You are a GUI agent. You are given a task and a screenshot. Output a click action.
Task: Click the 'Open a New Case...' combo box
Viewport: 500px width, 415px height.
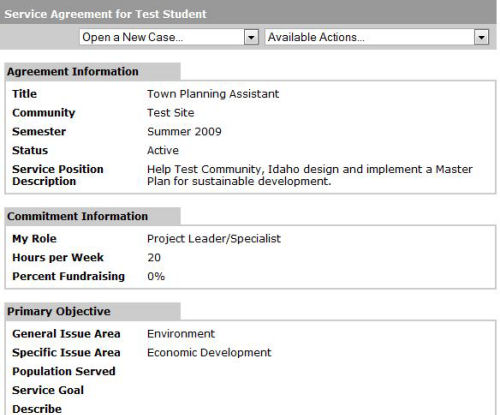[169, 37]
